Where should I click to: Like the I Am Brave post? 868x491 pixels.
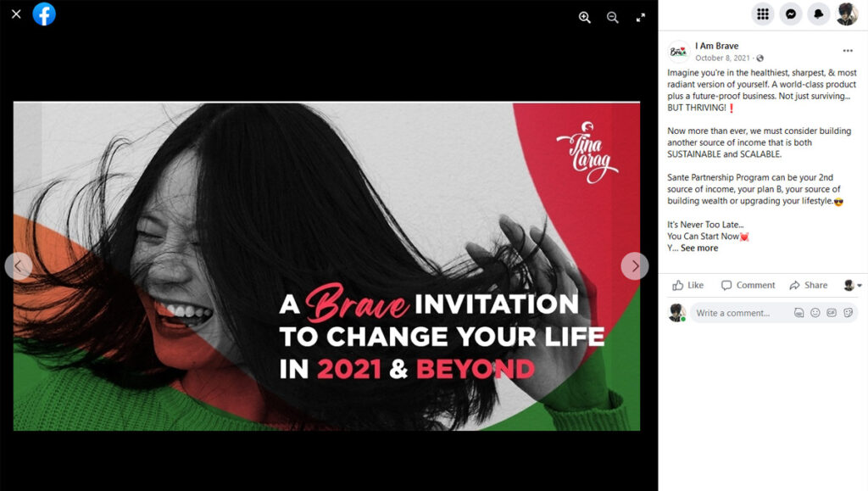[688, 285]
